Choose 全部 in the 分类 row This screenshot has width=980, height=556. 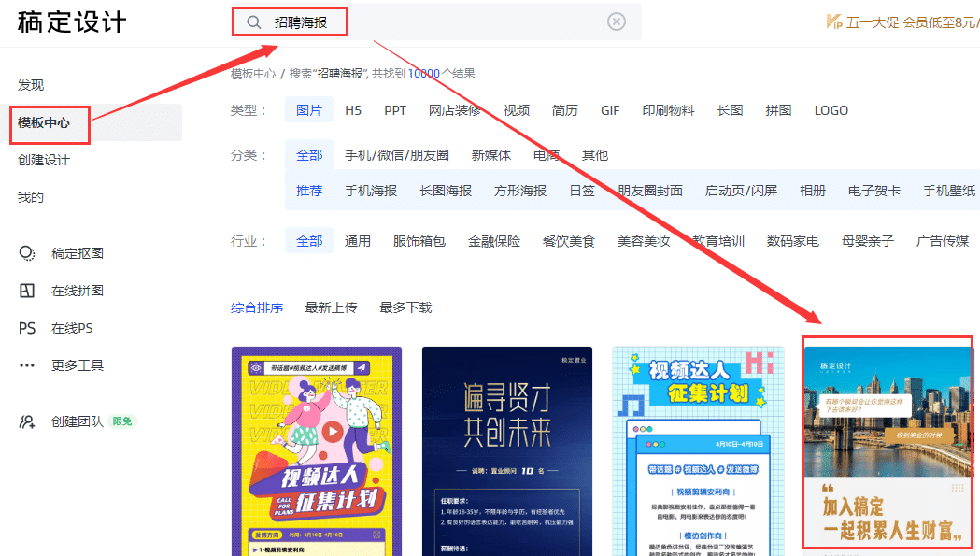[309, 155]
